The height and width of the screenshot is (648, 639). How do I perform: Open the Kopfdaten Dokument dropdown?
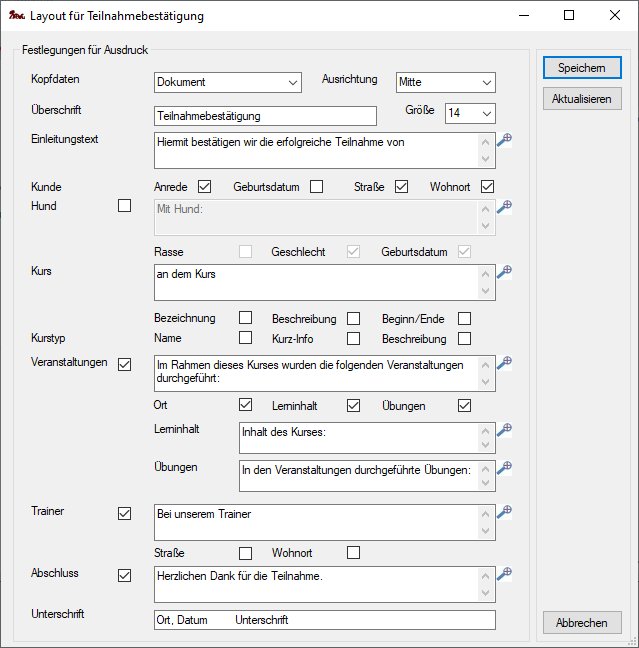(228, 82)
